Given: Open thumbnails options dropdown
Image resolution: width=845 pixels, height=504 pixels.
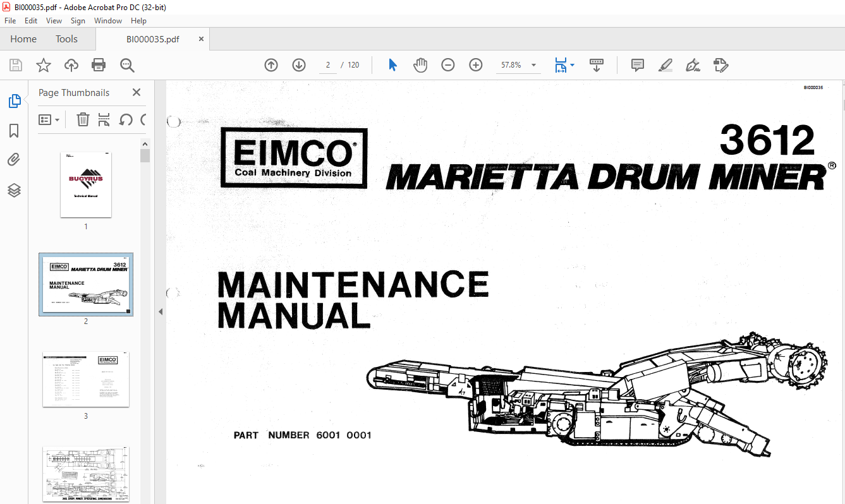Looking at the screenshot, I should (49, 119).
